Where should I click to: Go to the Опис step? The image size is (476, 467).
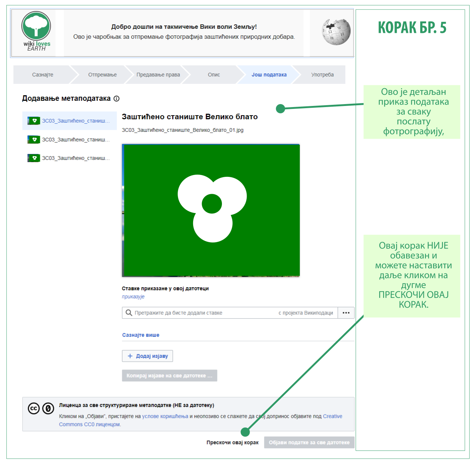point(214,75)
